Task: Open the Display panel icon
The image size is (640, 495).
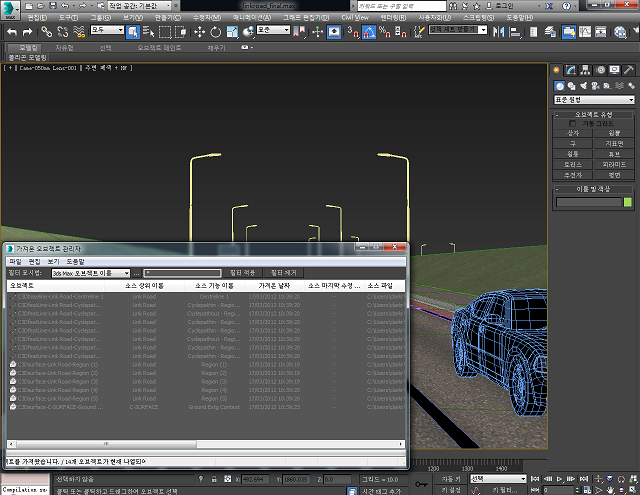Action: click(x=613, y=70)
